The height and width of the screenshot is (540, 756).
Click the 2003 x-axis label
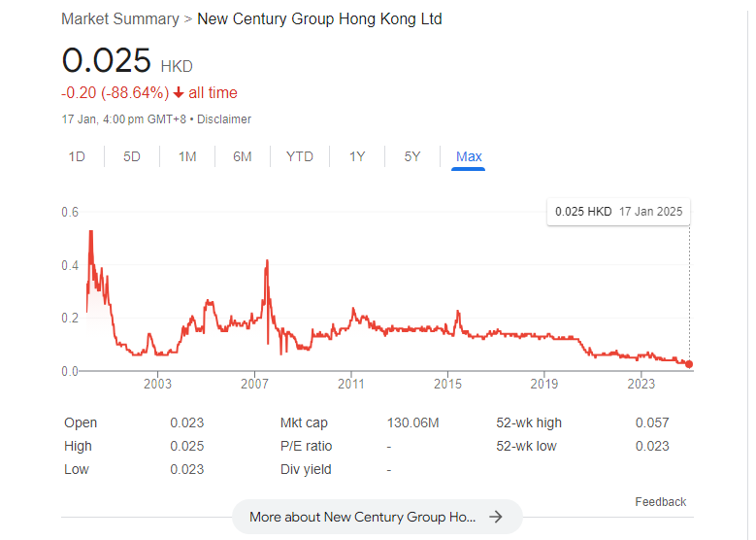(157, 385)
